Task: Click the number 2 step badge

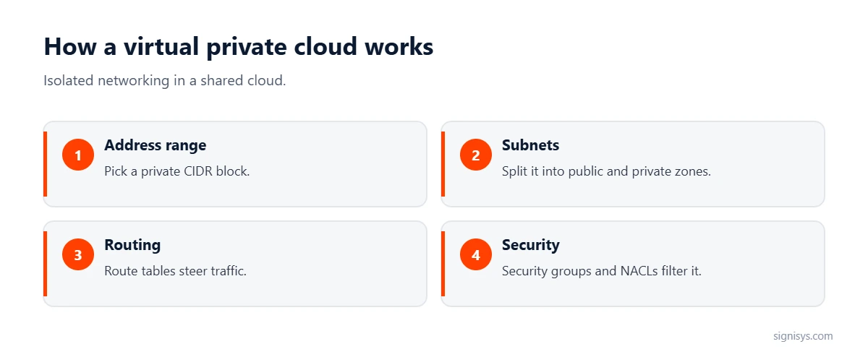Action: [x=476, y=155]
